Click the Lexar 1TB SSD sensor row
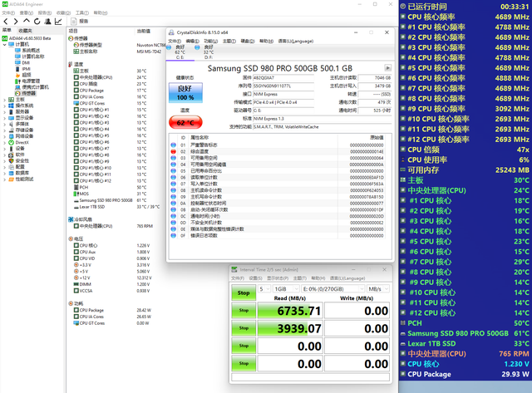The image size is (532, 393). [x=116, y=207]
